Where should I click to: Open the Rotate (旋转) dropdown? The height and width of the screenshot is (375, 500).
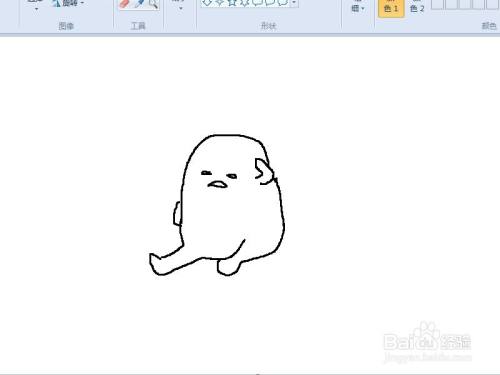pyautogui.click(x=69, y=3)
